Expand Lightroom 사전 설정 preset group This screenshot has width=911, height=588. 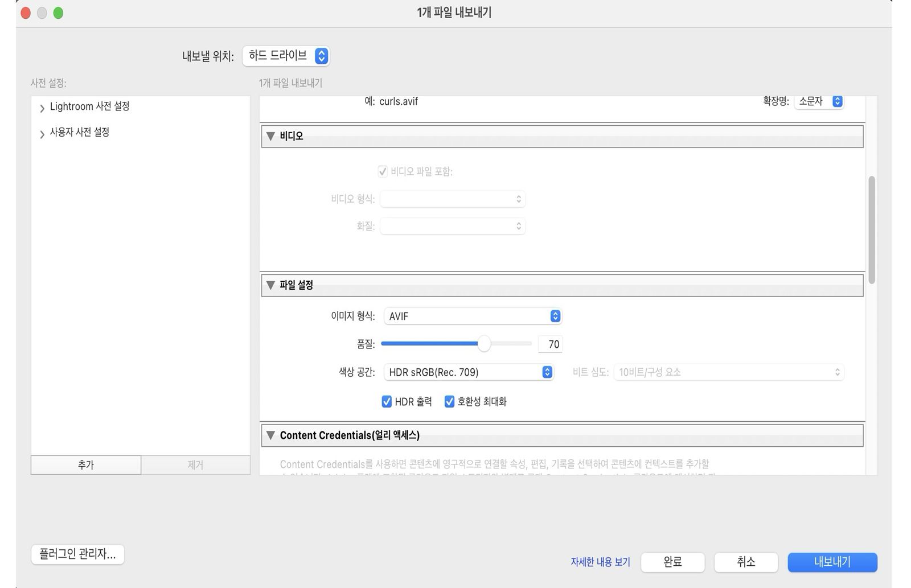pyautogui.click(x=42, y=108)
